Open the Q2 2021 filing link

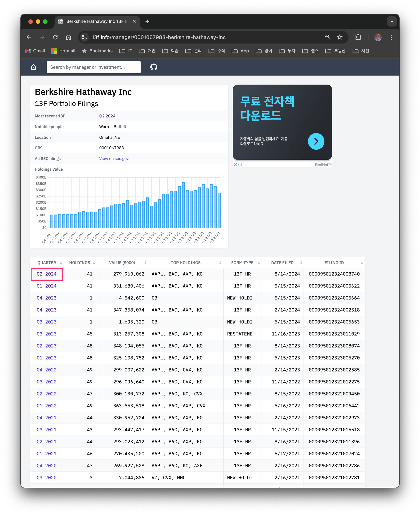[x=46, y=442]
